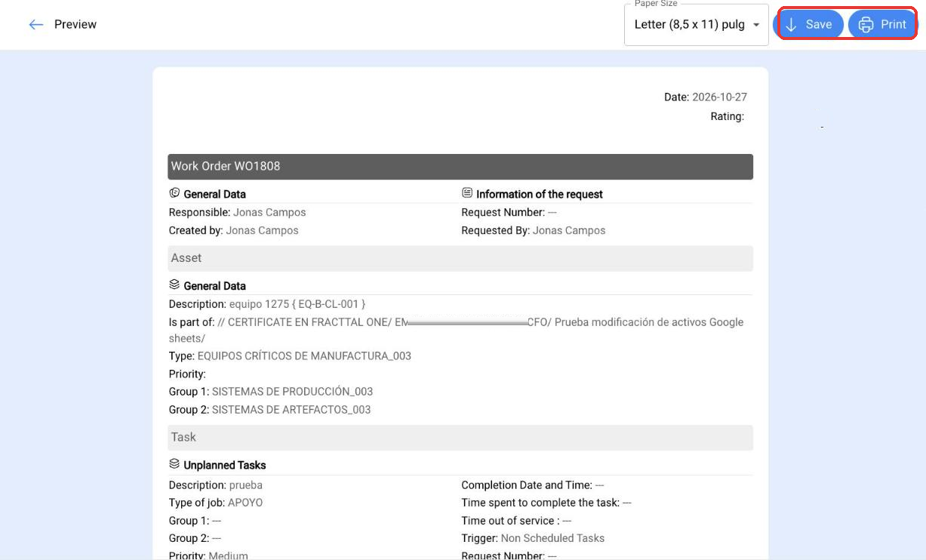Click the layers icon beside Asset General Data
The image size is (926, 560).
click(x=174, y=285)
